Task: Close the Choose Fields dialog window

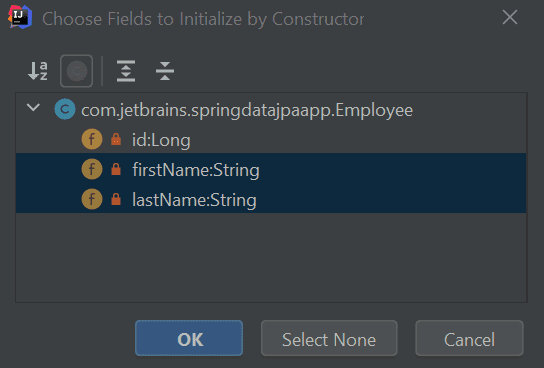Action: coord(510,17)
